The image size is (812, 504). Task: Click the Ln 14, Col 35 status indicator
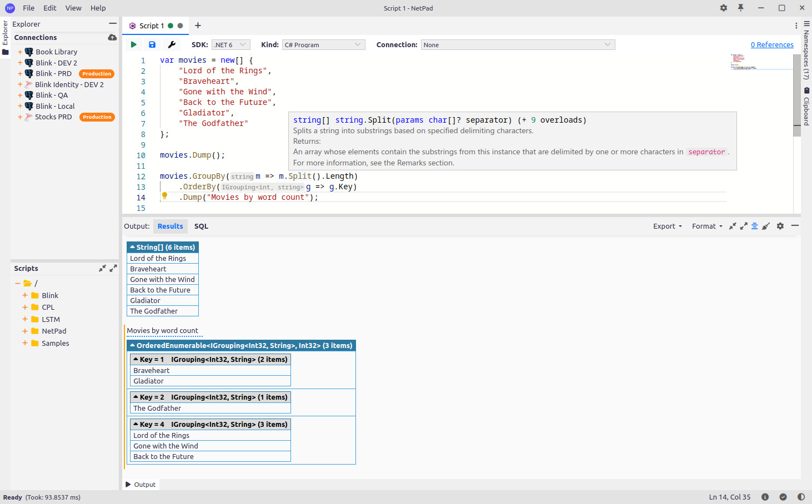click(x=730, y=497)
